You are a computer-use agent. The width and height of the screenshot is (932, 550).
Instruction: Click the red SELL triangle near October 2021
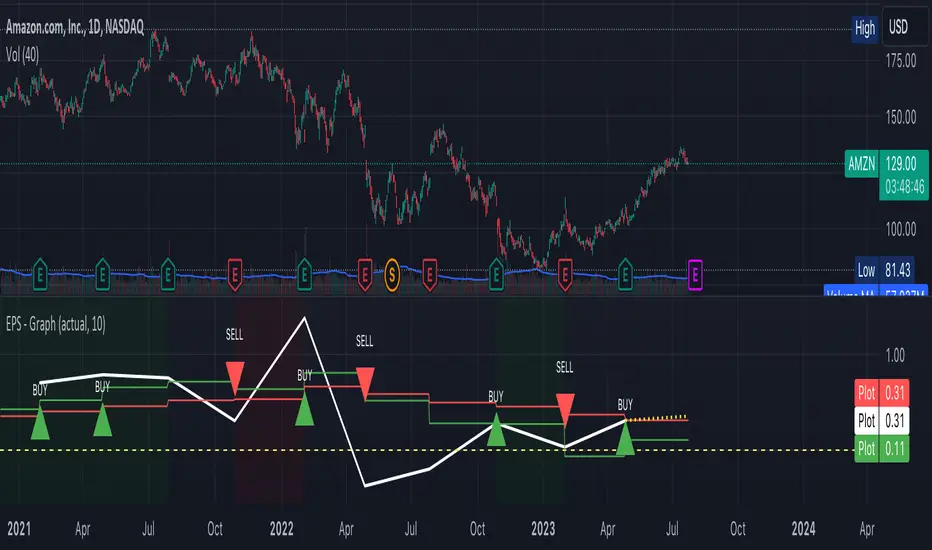pos(235,377)
